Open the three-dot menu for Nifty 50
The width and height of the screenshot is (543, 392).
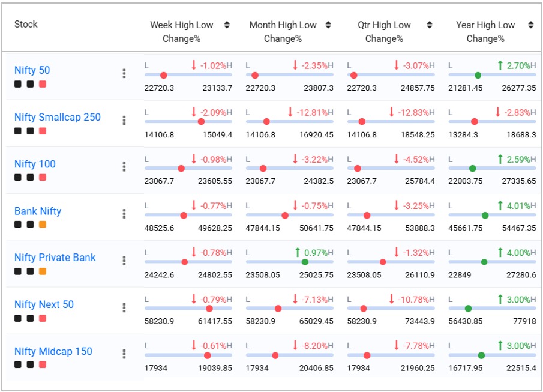[x=124, y=73]
